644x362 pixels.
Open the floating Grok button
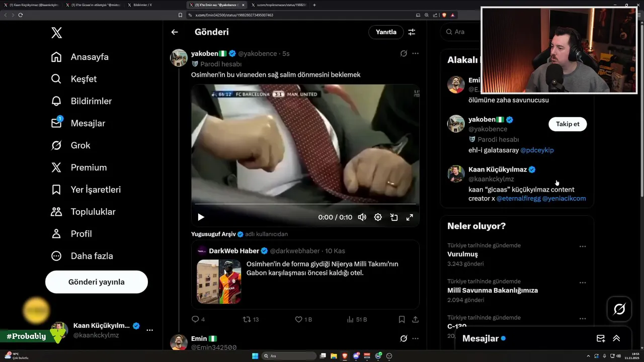pos(619,309)
